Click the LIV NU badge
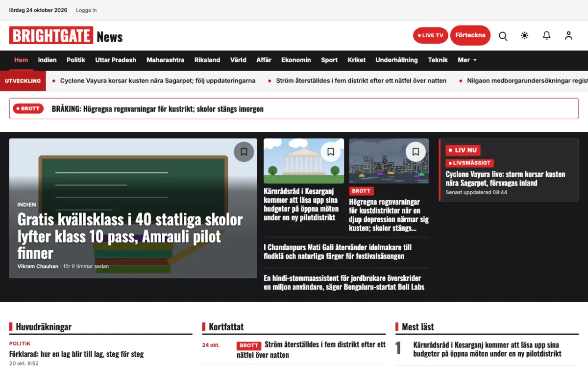Viewport: 588px width, 368px height. point(463,150)
